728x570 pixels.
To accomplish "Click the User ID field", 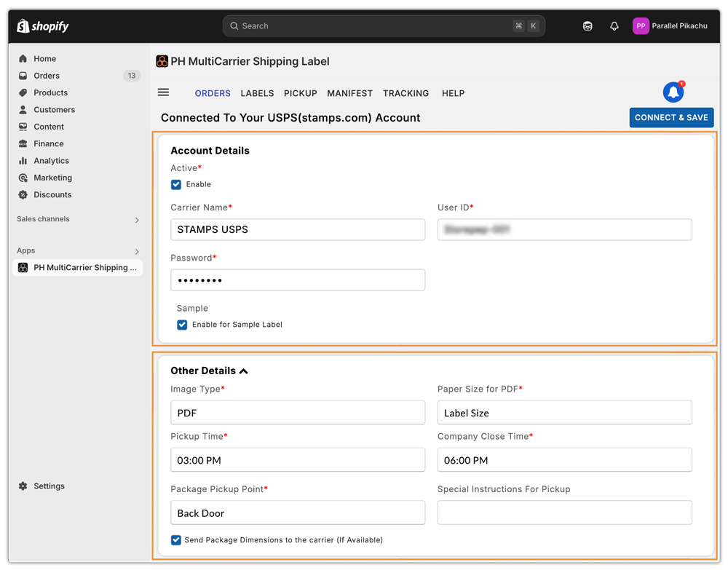I will [x=565, y=229].
